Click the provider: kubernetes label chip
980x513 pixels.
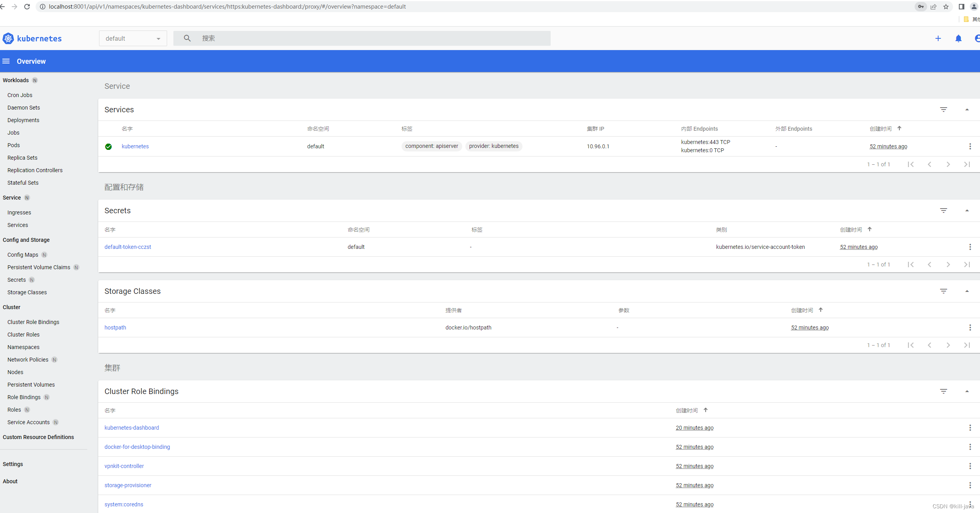pyautogui.click(x=494, y=146)
